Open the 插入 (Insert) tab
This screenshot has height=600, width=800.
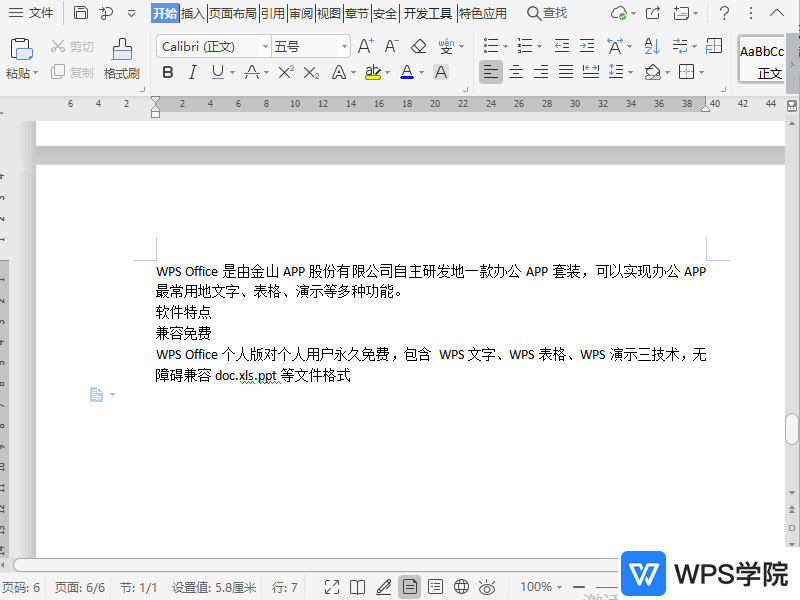click(193, 13)
